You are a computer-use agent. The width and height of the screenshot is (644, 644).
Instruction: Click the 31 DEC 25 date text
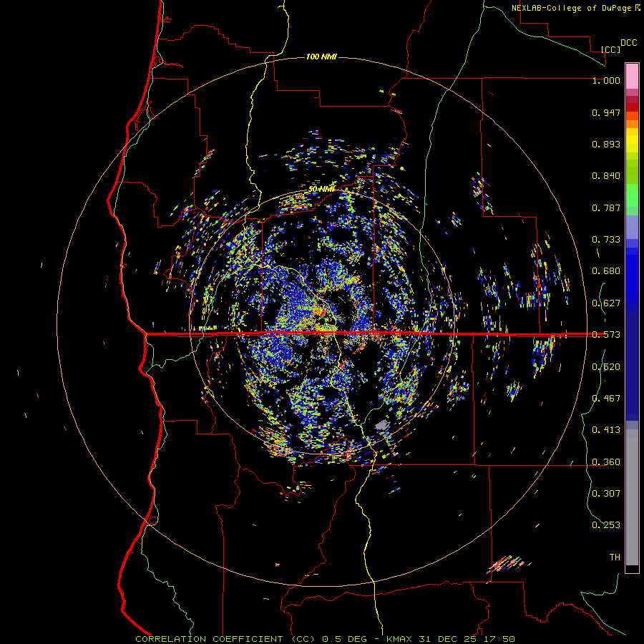[x=448, y=639]
